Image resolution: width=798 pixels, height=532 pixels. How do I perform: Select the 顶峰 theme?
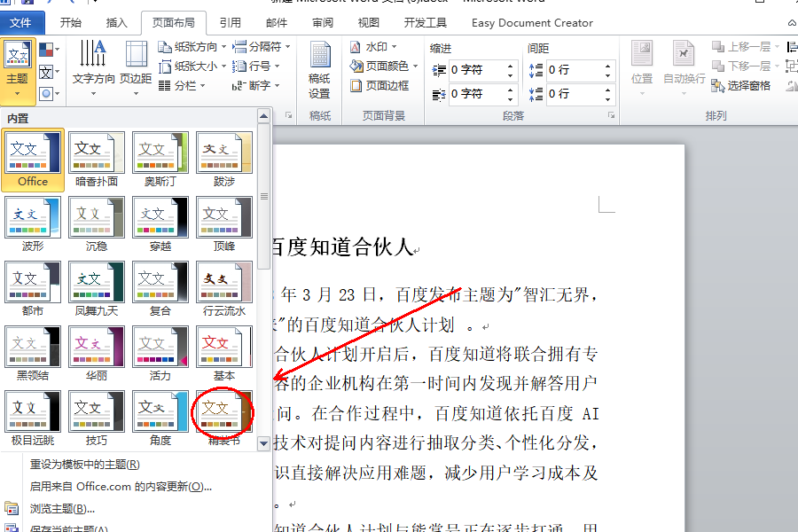224,224
